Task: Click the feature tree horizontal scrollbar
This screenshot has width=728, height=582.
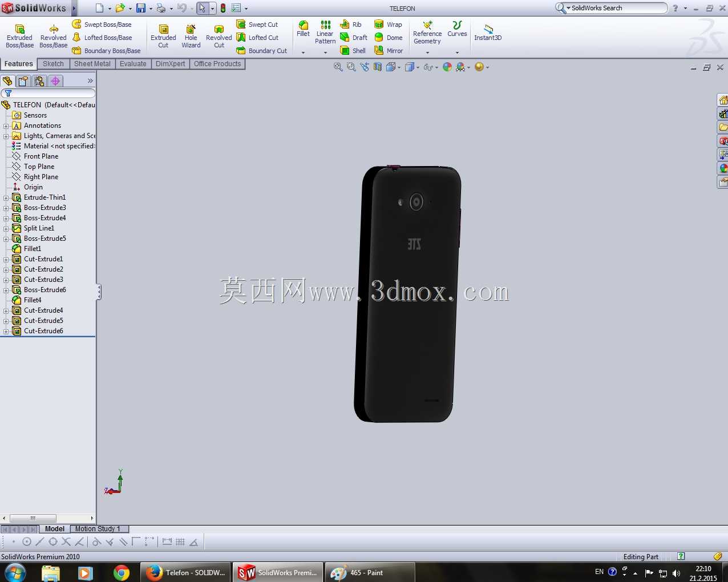Action: point(48,518)
